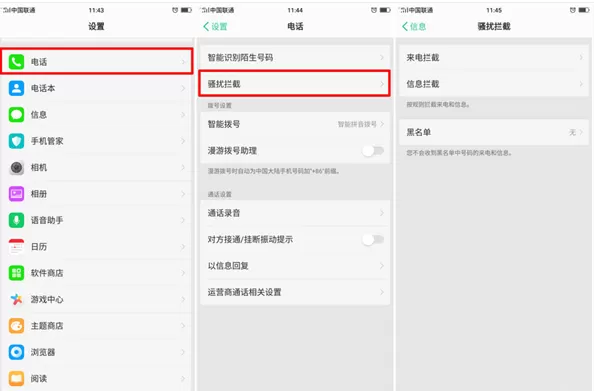Tap the 智能拼音拨号 value text
The width and height of the screenshot is (594, 391).
coord(357,124)
